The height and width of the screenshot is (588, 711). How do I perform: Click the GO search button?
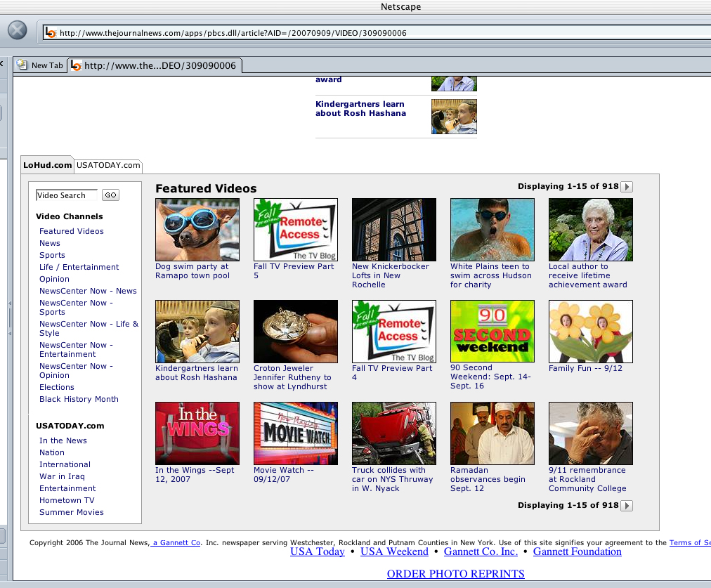click(110, 195)
